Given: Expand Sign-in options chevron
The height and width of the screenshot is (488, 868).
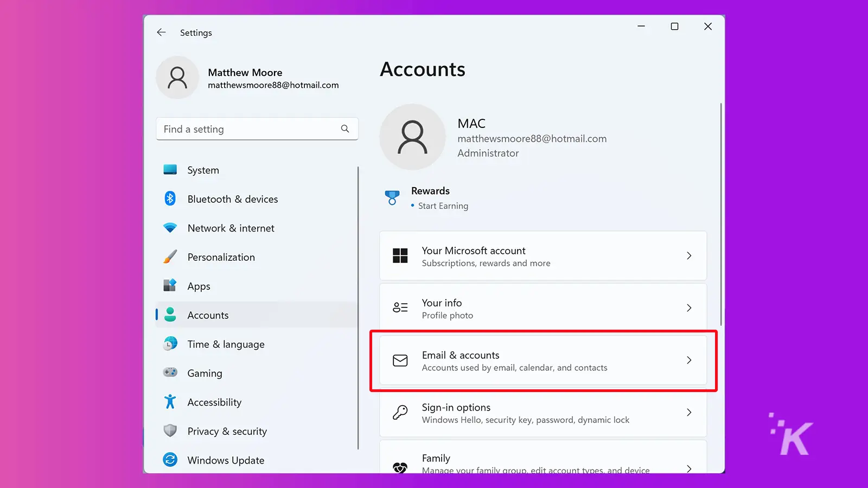Looking at the screenshot, I should point(689,413).
